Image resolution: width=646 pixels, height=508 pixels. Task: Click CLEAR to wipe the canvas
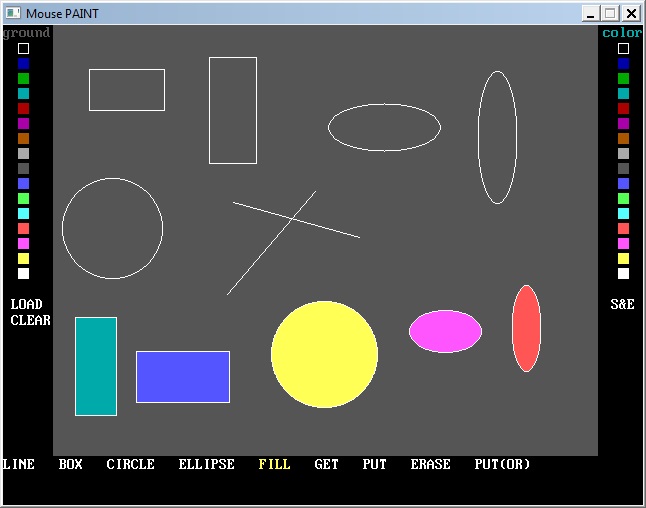[30, 320]
